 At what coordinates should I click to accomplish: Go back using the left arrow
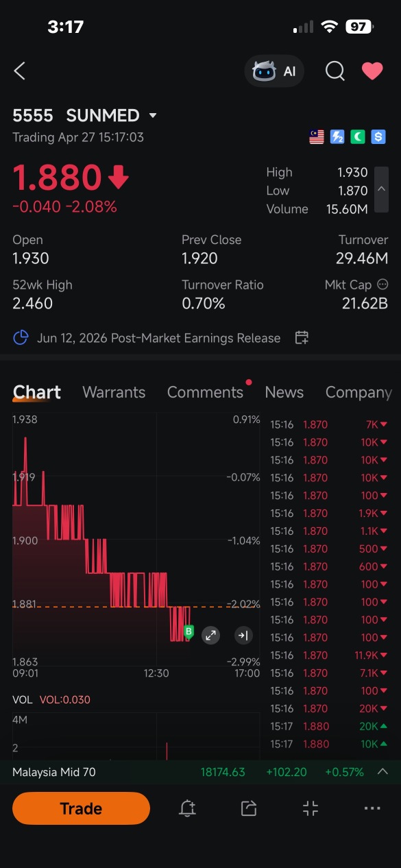pos(20,71)
